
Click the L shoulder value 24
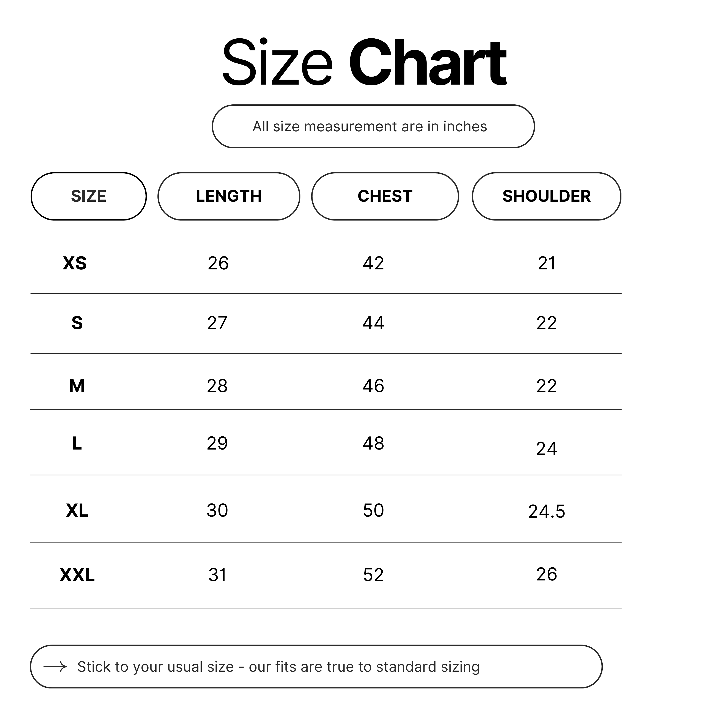[x=546, y=449]
